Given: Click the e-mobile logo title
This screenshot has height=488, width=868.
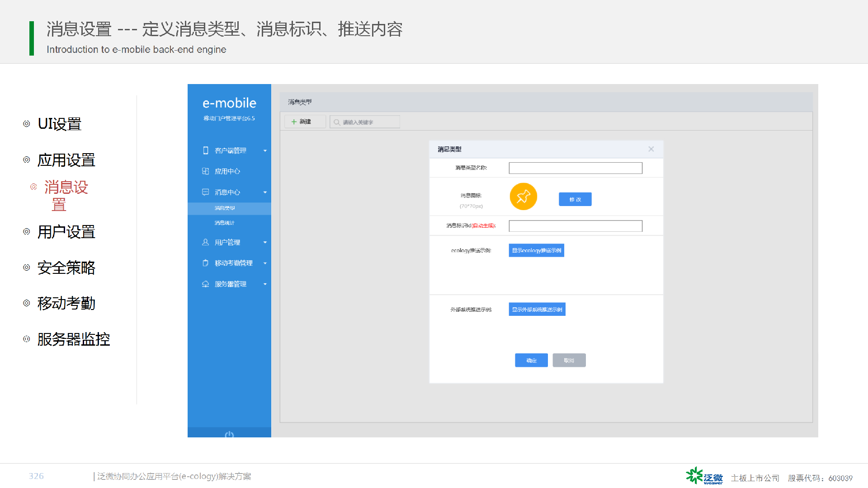Looking at the screenshot, I should [x=229, y=103].
